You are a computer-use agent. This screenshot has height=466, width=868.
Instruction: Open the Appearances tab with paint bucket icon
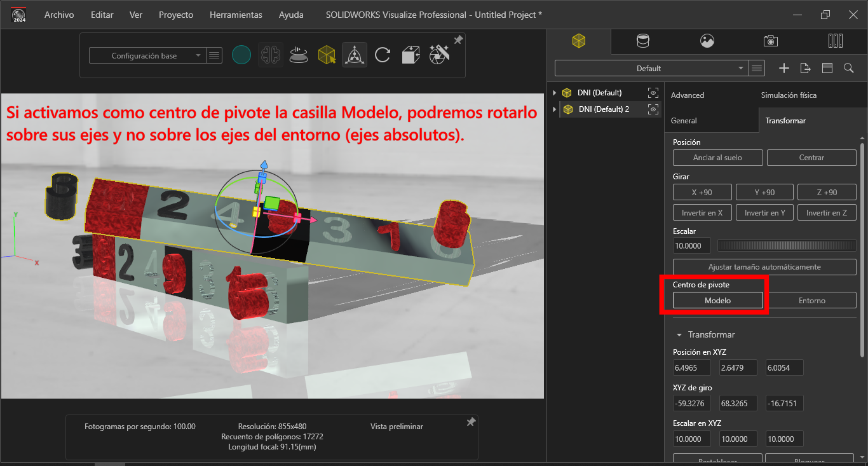[x=643, y=41]
